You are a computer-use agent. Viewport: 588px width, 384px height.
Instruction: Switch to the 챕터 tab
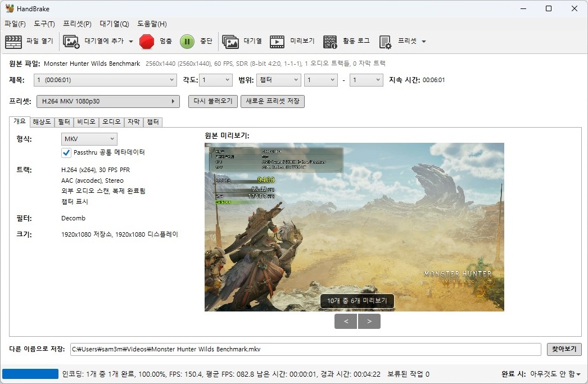[153, 122]
